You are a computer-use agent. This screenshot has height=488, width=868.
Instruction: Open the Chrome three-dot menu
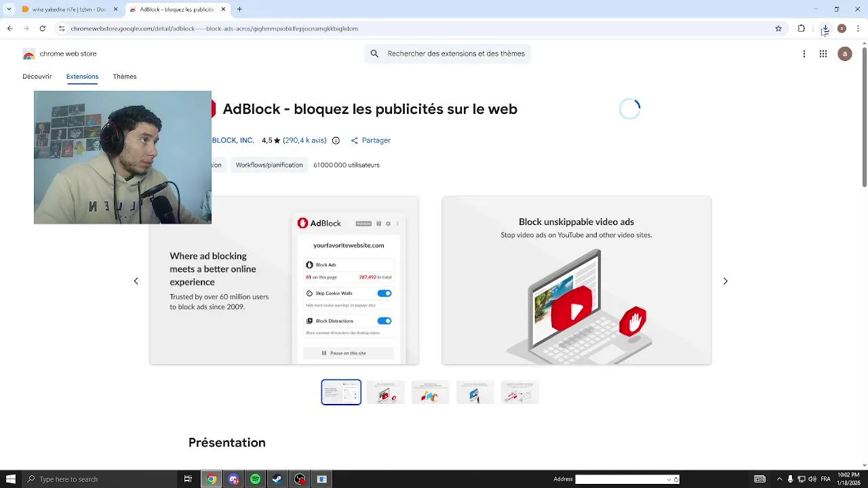859,28
